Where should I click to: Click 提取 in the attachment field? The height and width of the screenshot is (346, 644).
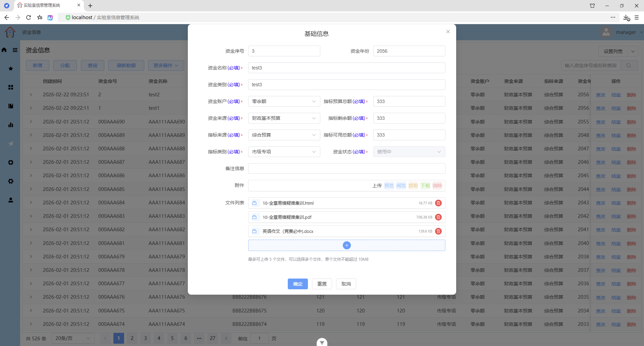pyautogui.click(x=413, y=186)
